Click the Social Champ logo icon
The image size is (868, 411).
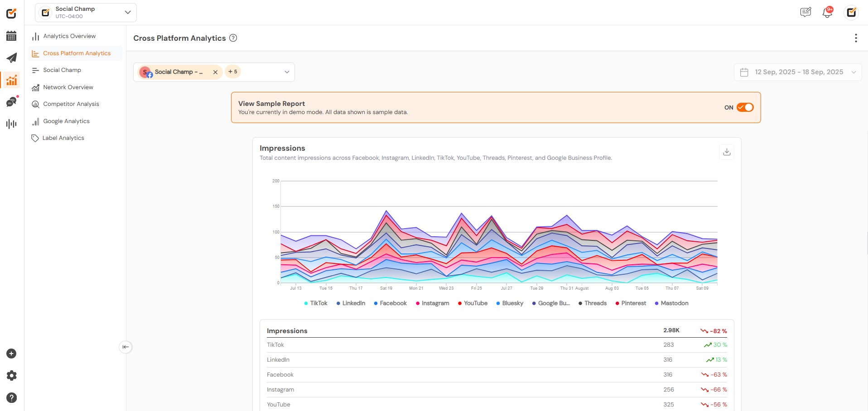[11, 14]
